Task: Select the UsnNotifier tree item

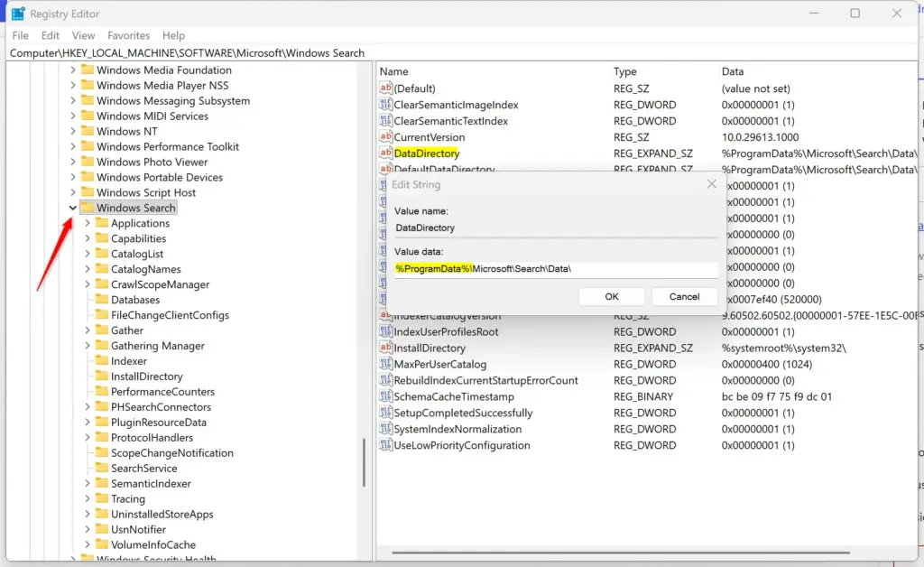Action: click(x=138, y=529)
